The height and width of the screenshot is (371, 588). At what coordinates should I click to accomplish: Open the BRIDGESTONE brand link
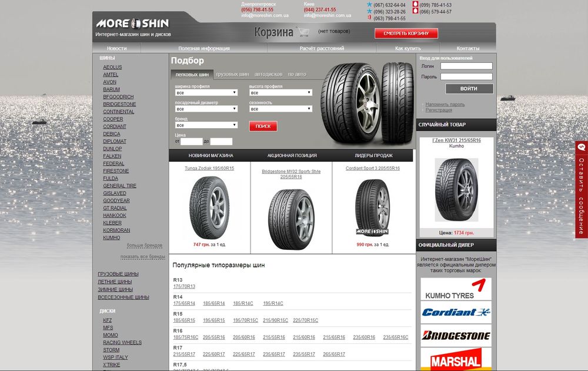(119, 104)
